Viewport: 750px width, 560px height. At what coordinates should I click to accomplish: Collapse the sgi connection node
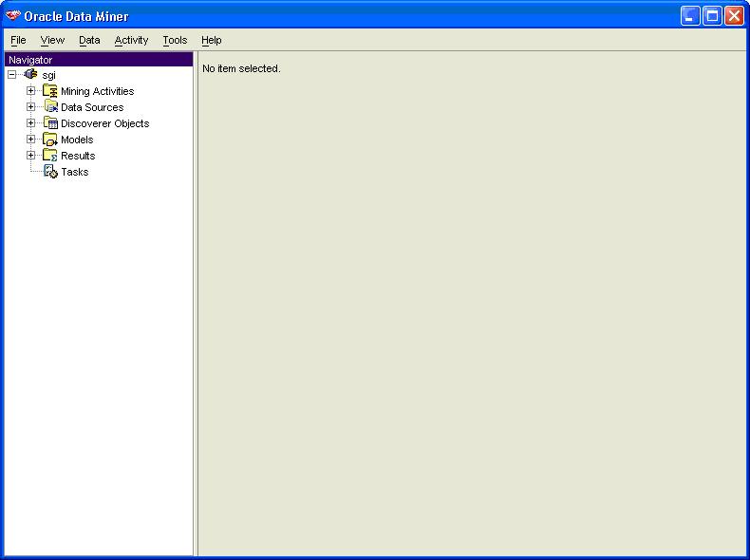tap(12, 75)
